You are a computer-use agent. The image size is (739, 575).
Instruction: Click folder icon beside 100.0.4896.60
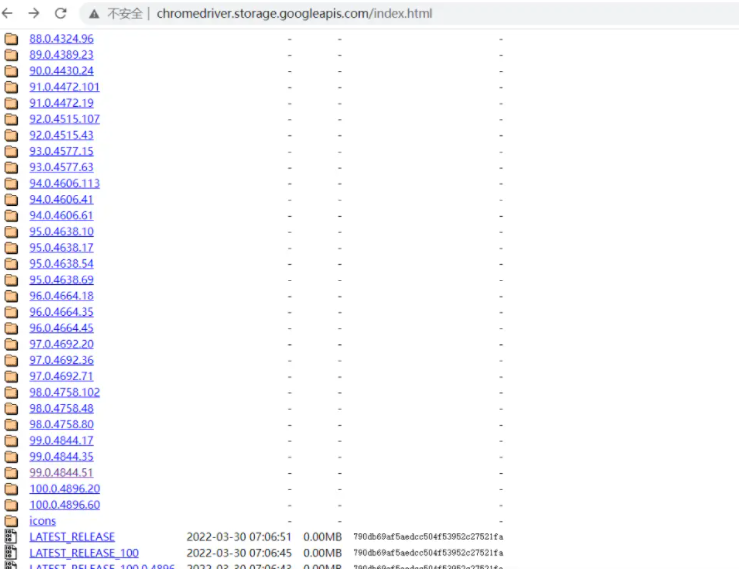(11, 505)
